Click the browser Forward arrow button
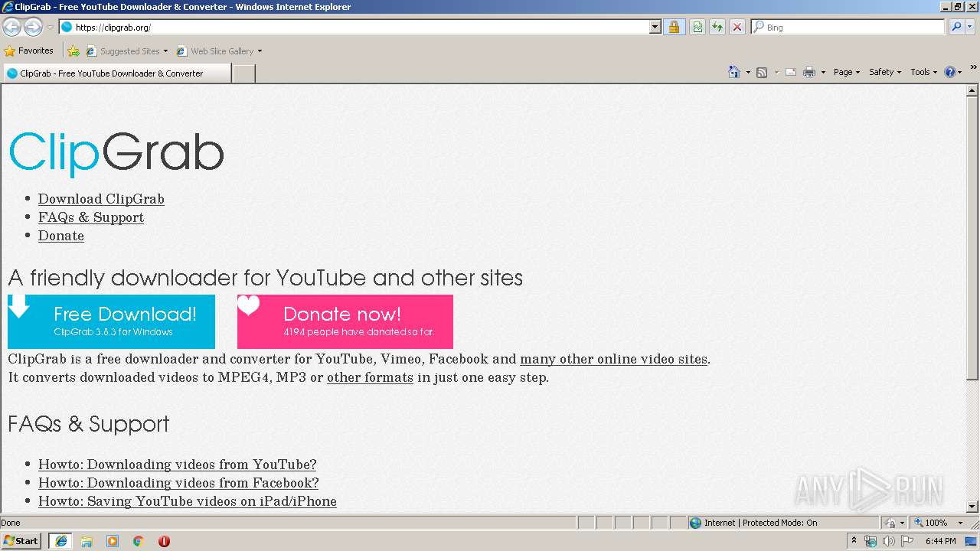Image resolution: width=980 pixels, height=551 pixels. (x=33, y=27)
